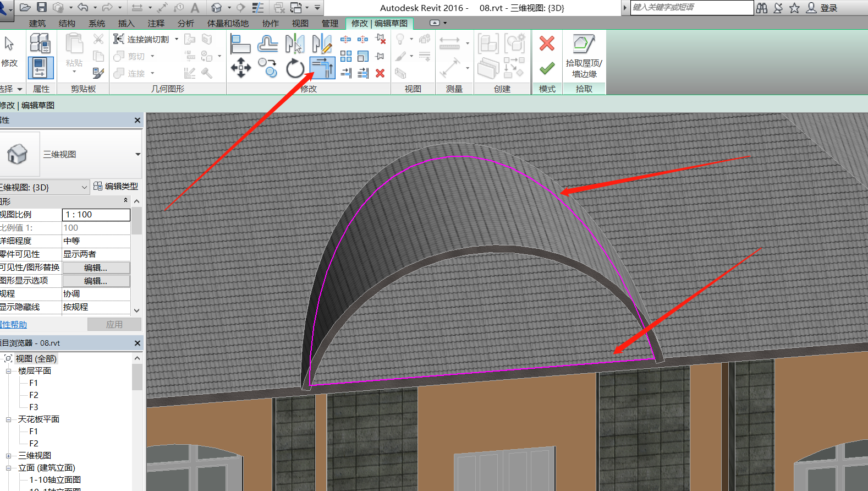The width and height of the screenshot is (868, 491).
Task: Open the 三维视图: {3D} instance dropdown
Action: (84, 187)
